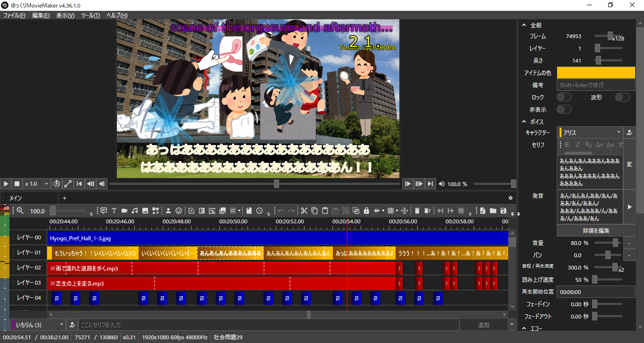This screenshot has height=343, width=644.
Task: Click the yellow アイテムの色 color swatch
Action: pos(596,73)
